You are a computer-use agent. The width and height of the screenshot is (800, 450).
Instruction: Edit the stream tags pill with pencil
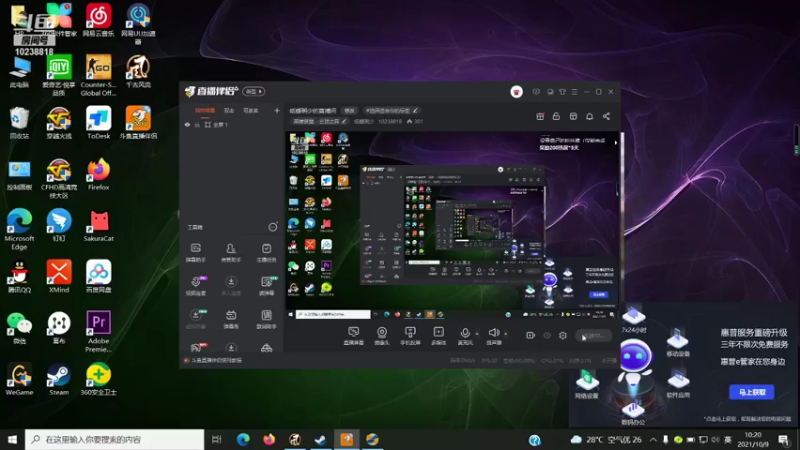[391, 111]
